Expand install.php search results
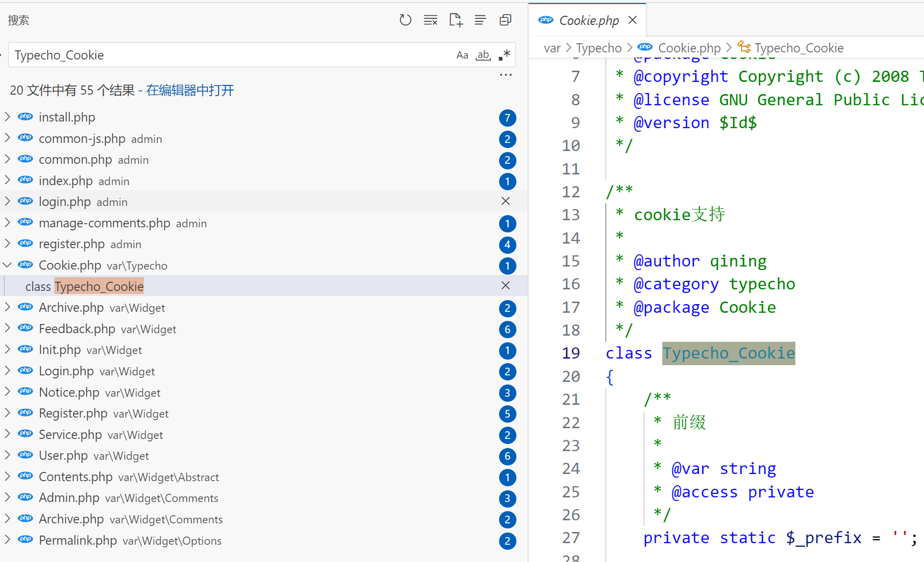This screenshot has height=562, width=924. coord(8,117)
